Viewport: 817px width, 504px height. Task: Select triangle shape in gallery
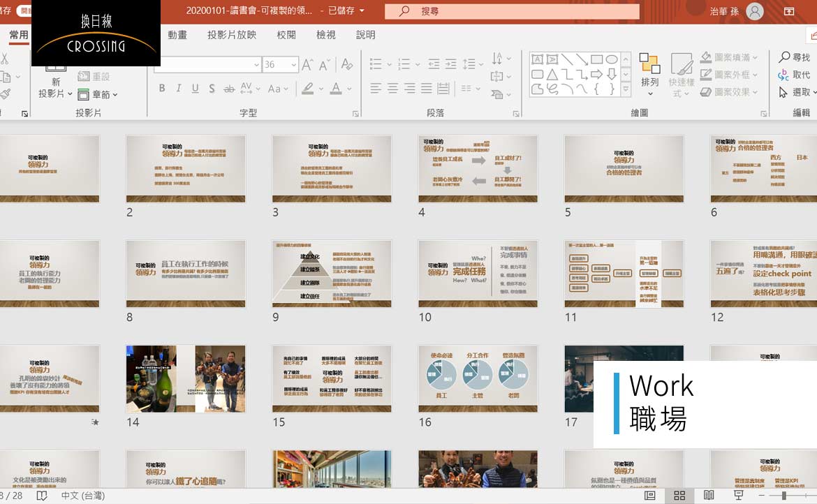[552, 74]
